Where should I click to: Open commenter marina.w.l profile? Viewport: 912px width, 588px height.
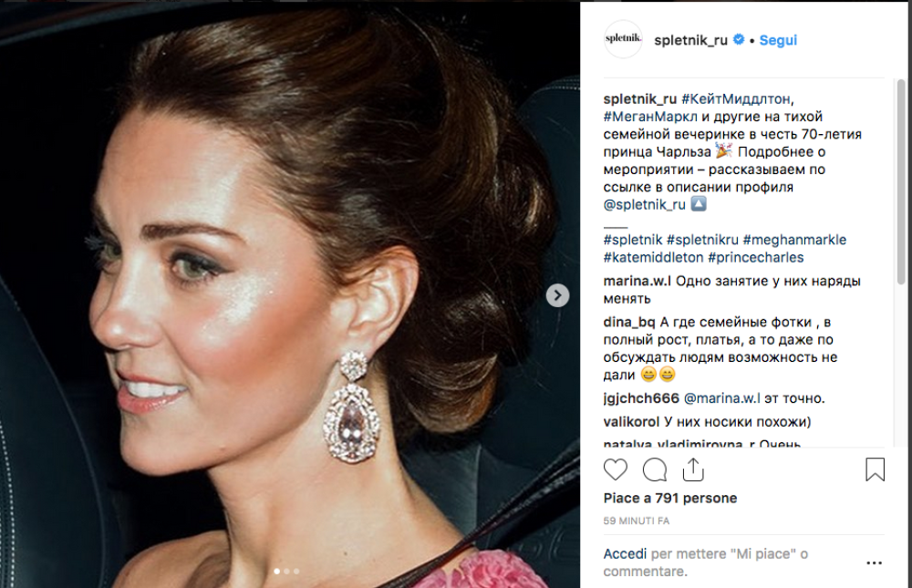(x=637, y=282)
